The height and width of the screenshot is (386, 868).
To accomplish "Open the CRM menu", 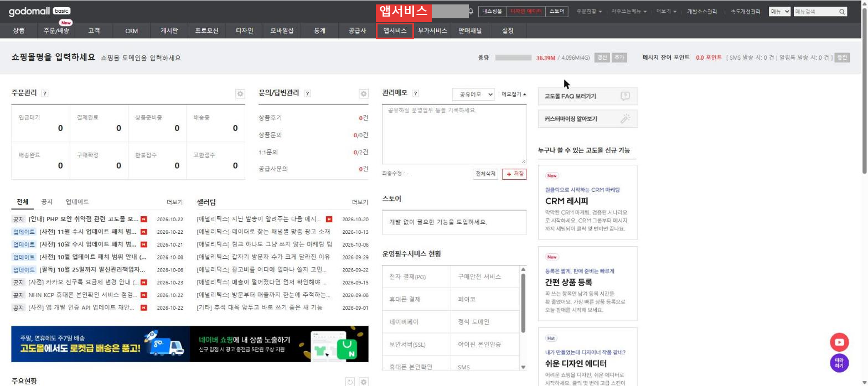I will (x=131, y=31).
